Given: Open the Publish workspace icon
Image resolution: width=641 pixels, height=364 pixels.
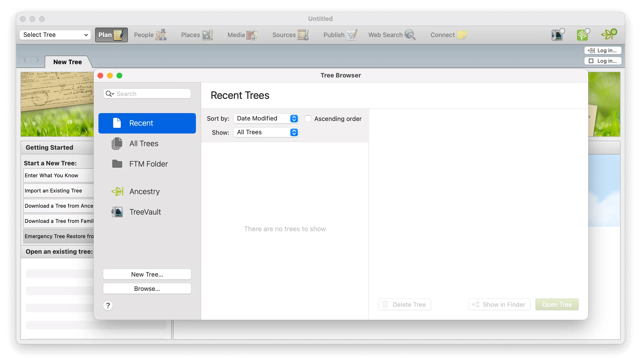Looking at the screenshot, I should (x=339, y=35).
